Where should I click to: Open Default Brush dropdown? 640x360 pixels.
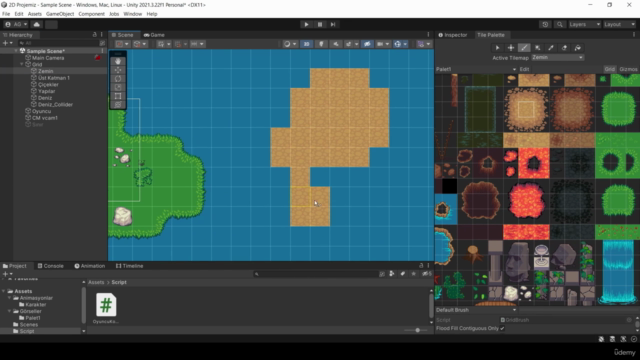click(x=476, y=310)
